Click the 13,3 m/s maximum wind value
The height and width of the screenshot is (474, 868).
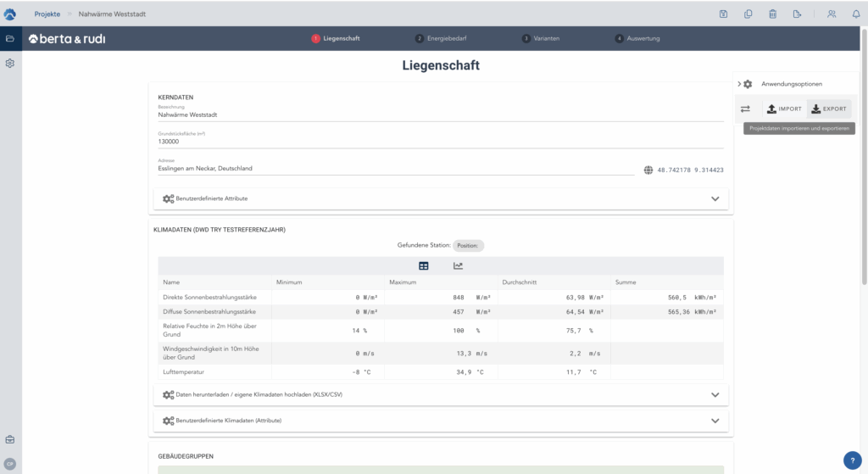coord(472,354)
